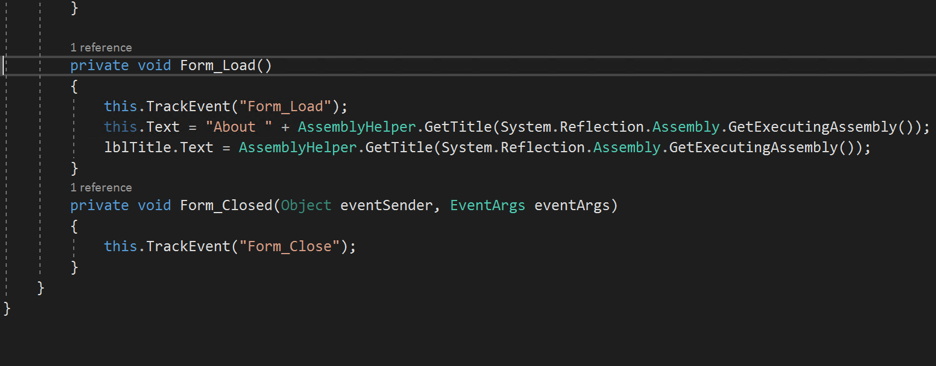Screen dimensions: 936x366
Task: Place cursor on the Form_Closed method name
Action: tap(226, 205)
